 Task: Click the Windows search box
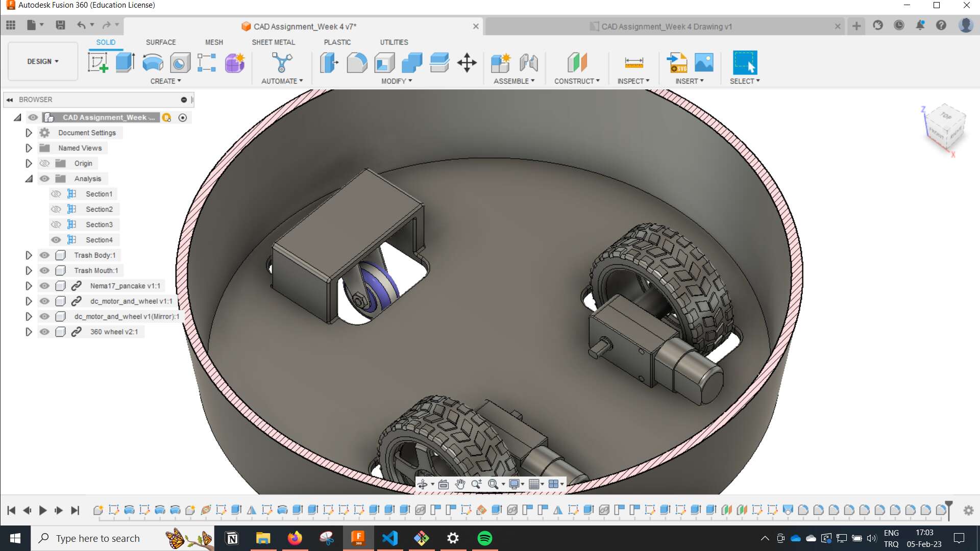123,538
